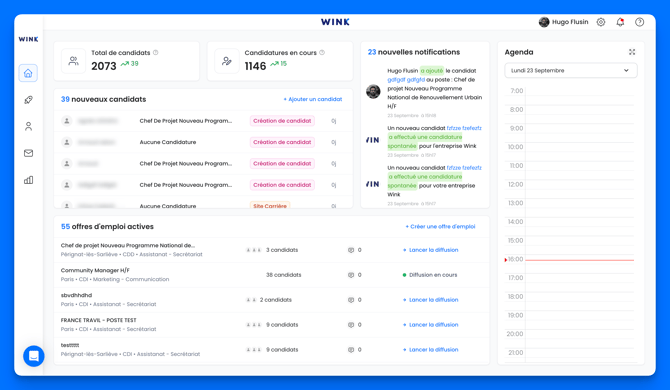Screen dimensions: 670x390
Task: Open the rocket job offers sidebar icon
Action: pyautogui.click(x=28, y=100)
